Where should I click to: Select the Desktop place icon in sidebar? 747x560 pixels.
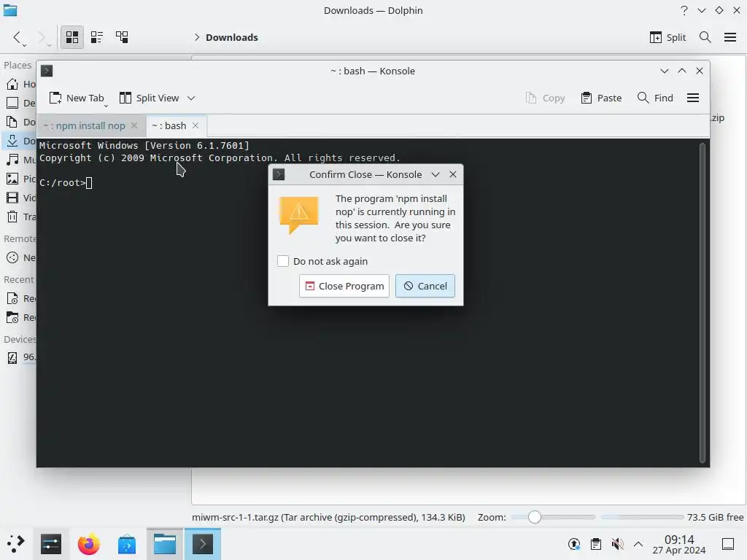click(x=12, y=103)
